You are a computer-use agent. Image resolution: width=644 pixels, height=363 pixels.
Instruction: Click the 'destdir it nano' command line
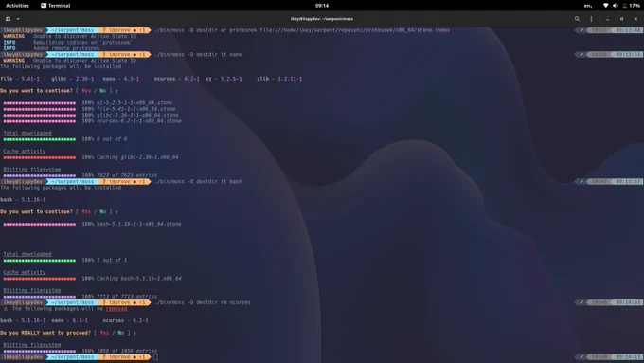198,54
